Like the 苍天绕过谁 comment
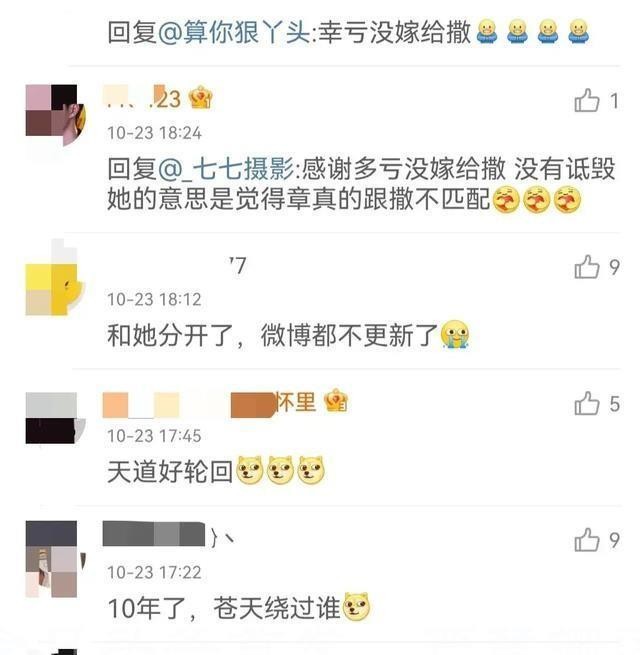640x655 pixels. click(587, 540)
